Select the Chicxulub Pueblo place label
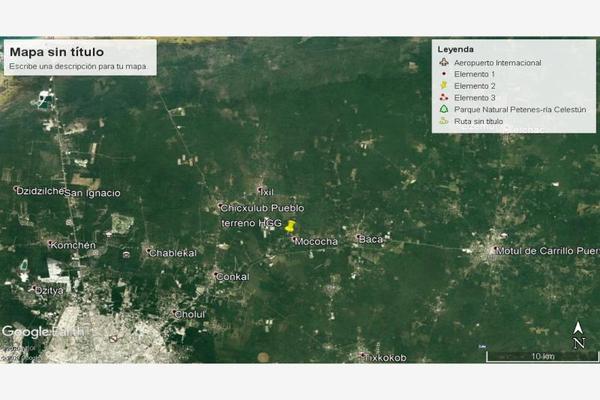 click(262, 208)
